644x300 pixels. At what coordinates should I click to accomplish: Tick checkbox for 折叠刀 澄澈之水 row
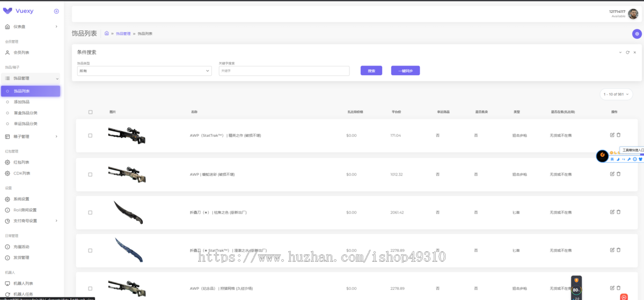click(90, 251)
